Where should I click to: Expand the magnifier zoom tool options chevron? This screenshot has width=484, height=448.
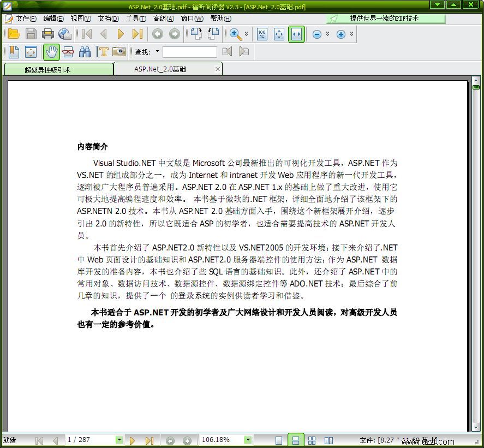246,34
